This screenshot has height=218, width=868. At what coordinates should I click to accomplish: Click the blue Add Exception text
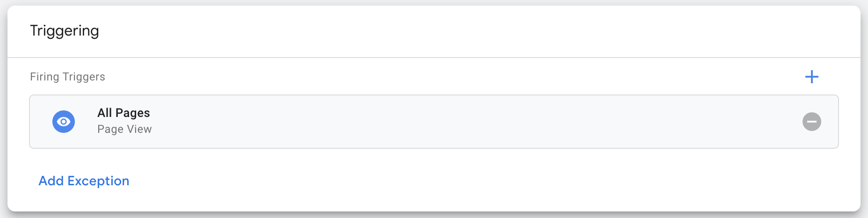[x=84, y=181]
